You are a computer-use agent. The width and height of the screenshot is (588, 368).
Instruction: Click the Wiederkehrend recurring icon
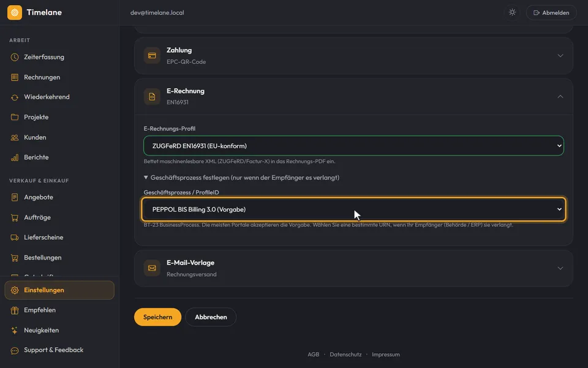(15, 98)
